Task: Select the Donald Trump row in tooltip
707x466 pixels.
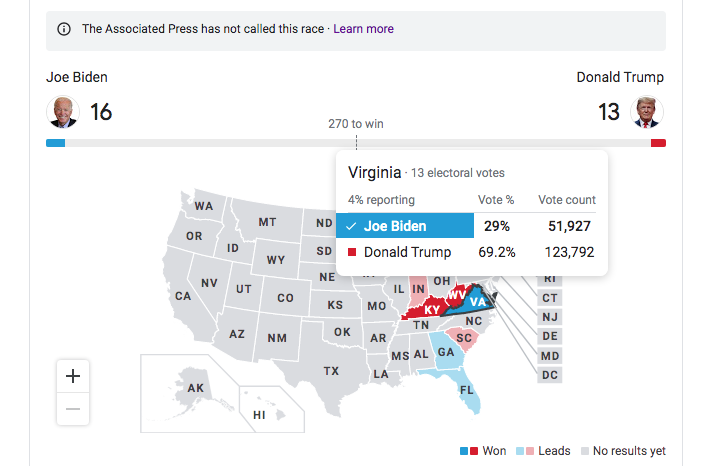Action: pos(466,252)
